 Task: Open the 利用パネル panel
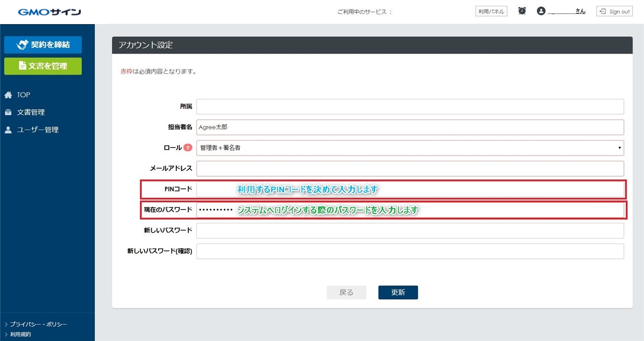tap(491, 11)
